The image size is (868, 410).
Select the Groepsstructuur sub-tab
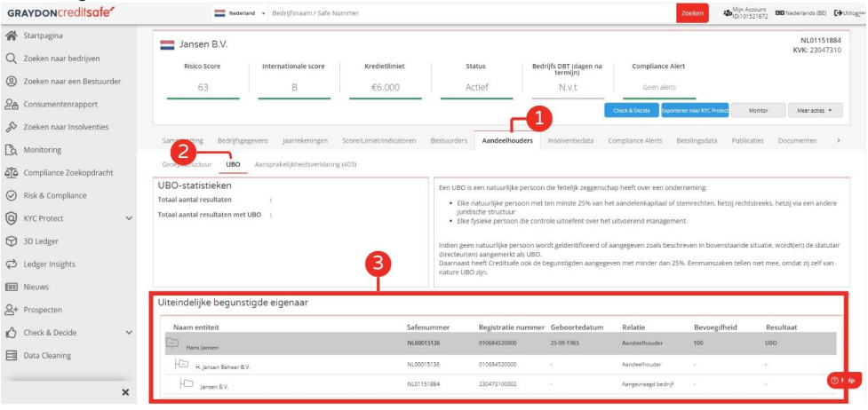point(187,164)
